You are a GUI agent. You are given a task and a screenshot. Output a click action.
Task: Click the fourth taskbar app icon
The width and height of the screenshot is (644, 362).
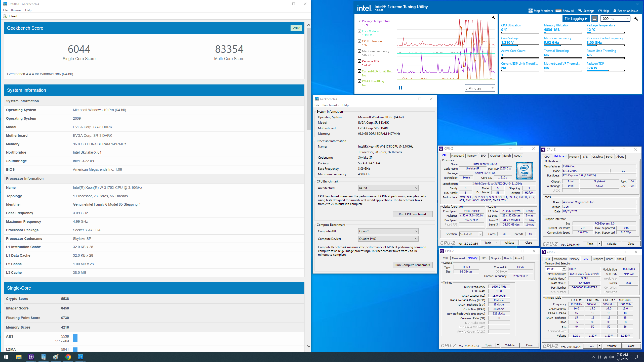(44, 357)
